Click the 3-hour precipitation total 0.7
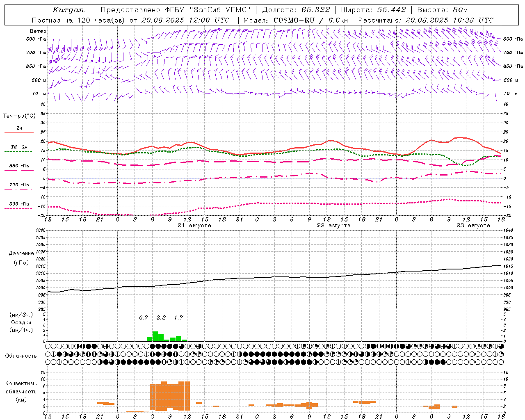525x420 pixels. [x=144, y=318]
